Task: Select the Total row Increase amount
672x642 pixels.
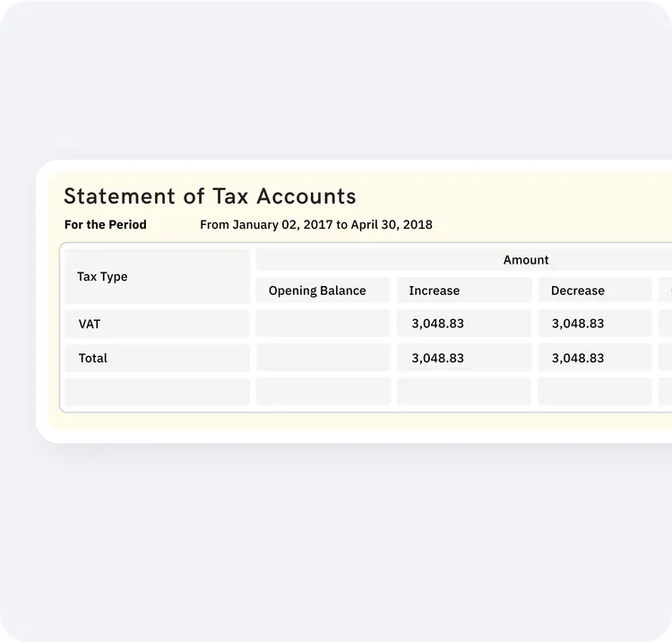Action: 438,358
